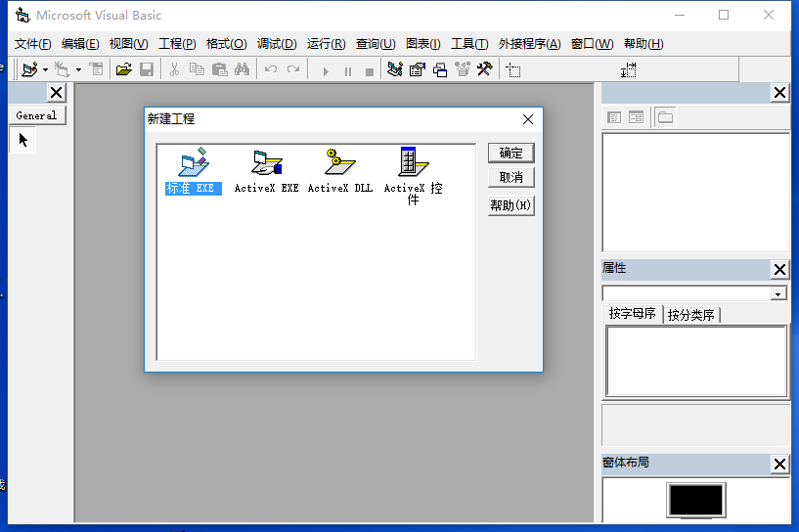This screenshot has height=532, width=799.
Task: Click the black monitor preview in 窗体布局
Action: point(696,500)
